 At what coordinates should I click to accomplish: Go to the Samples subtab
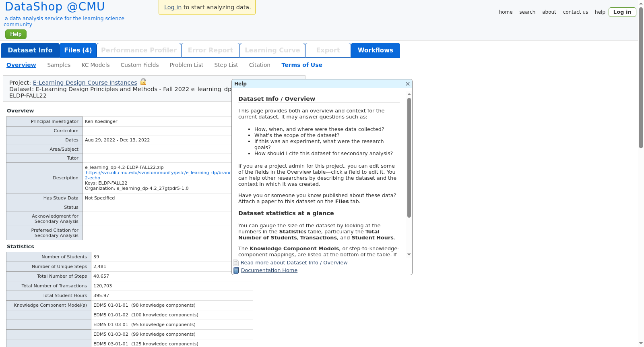point(59,65)
